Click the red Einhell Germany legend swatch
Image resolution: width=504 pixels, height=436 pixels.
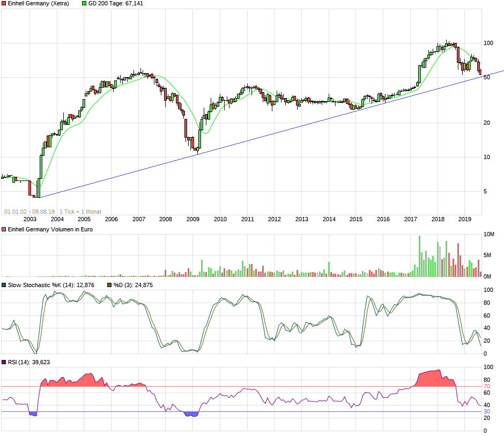point(4,4)
